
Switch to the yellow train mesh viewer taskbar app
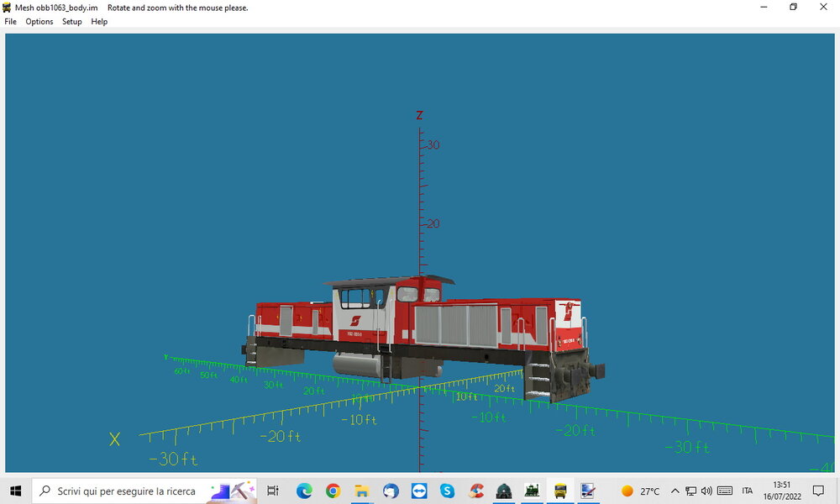coord(560,491)
